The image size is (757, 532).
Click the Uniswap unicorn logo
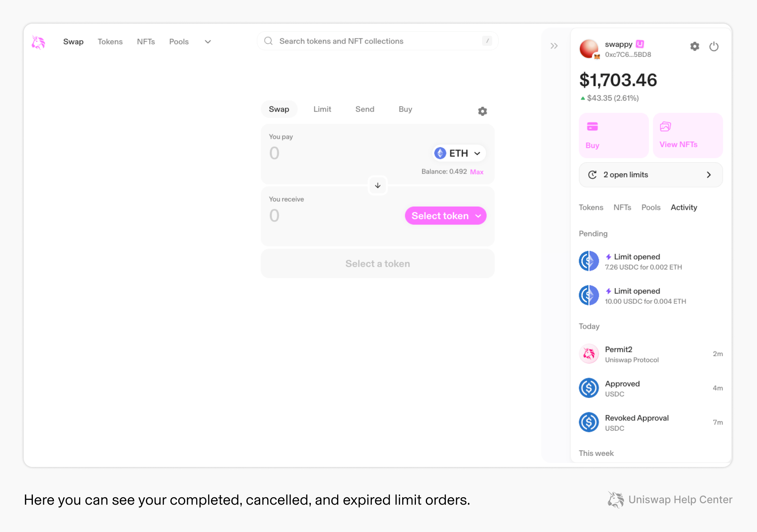(38, 42)
